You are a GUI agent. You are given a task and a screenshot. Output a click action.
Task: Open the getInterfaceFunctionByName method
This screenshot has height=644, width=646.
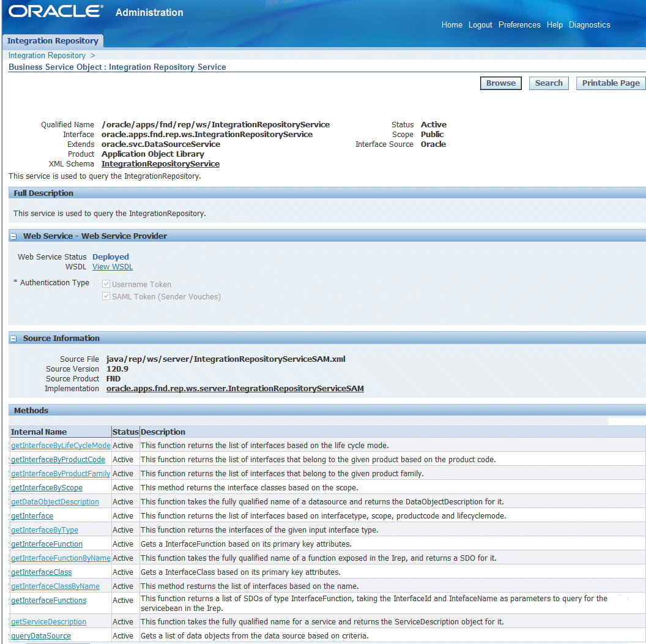61,558
